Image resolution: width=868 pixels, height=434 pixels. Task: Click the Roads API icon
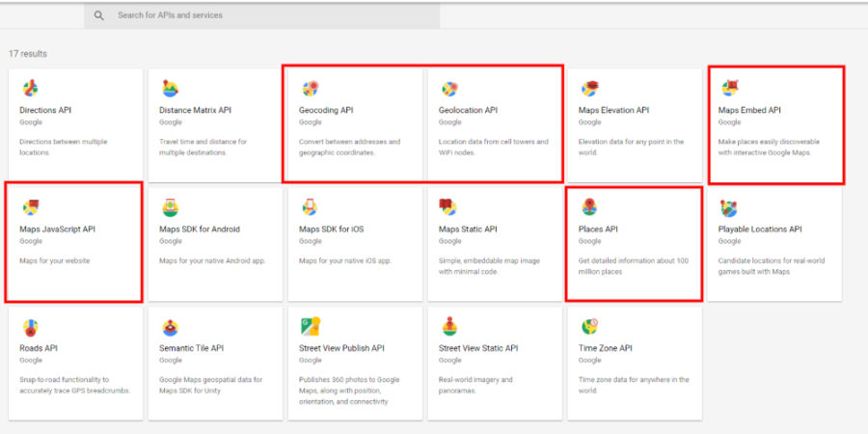(31, 328)
